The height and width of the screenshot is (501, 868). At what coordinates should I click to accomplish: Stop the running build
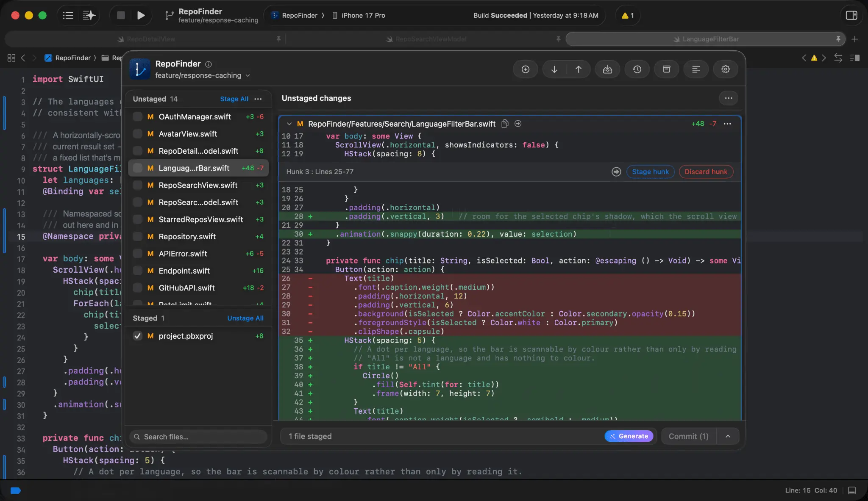coord(121,16)
